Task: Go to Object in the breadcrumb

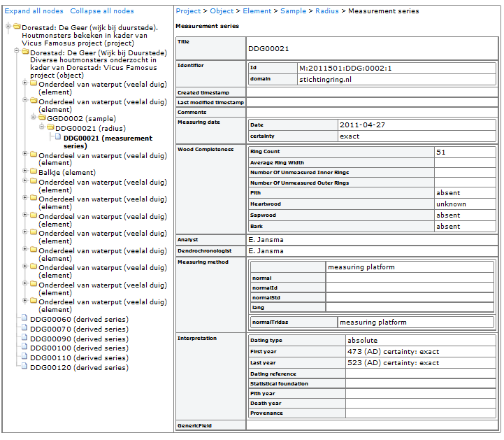Action: [x=222, y=11]
